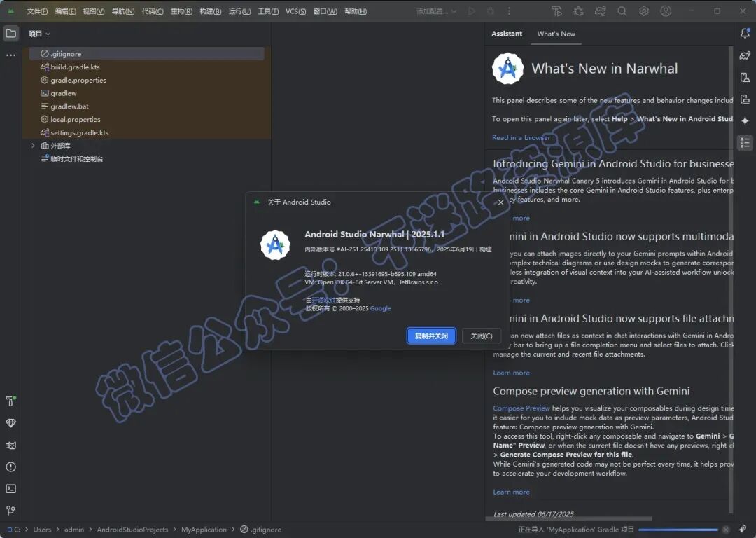Click the bug-with-arrow icon in the top toolbar
This screenshot has width=756, height=538.
pos(579,11)
